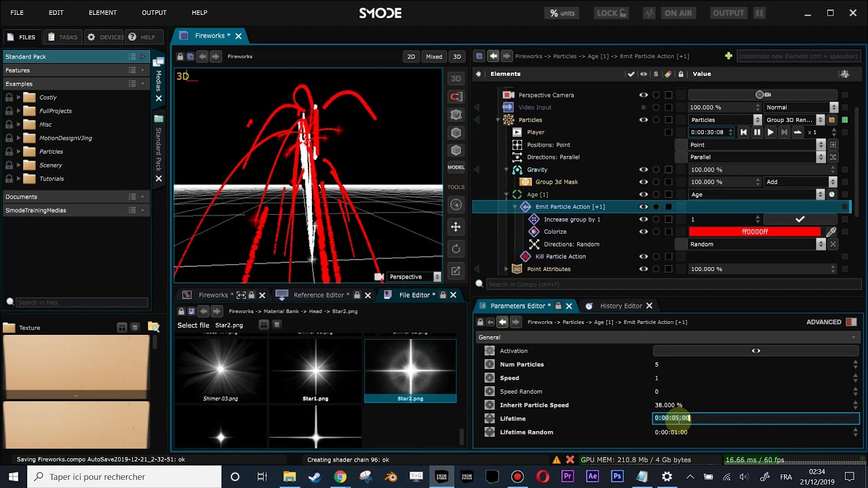Pause the Particles player
This screenshot has height=488, width=868.
757,132
